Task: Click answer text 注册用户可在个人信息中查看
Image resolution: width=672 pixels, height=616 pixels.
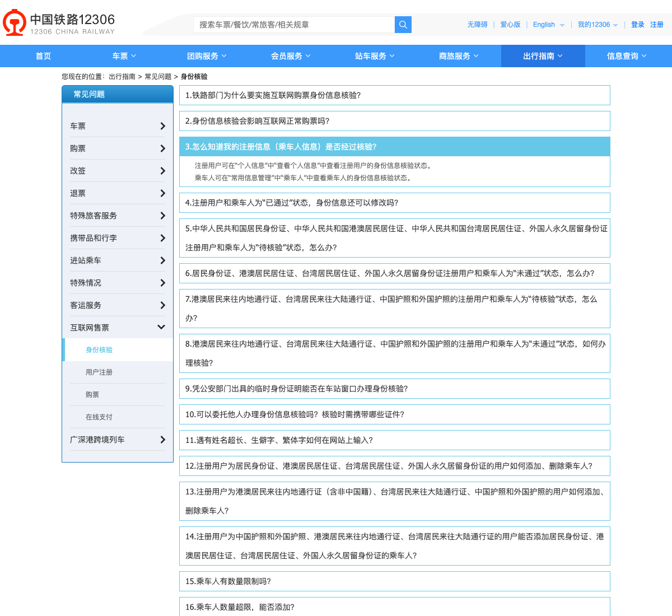Action: (x=314, y=166)
